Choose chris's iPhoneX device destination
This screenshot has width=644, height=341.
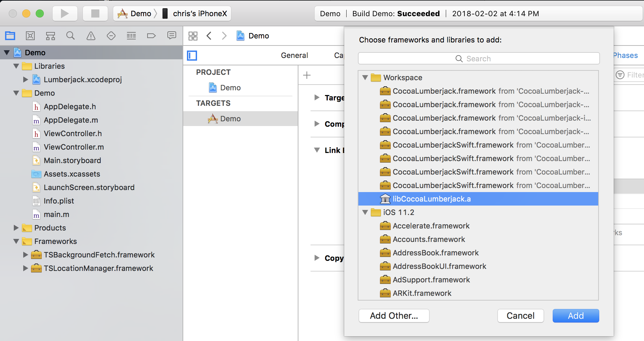pyautogui.click(x=195, y=13)
